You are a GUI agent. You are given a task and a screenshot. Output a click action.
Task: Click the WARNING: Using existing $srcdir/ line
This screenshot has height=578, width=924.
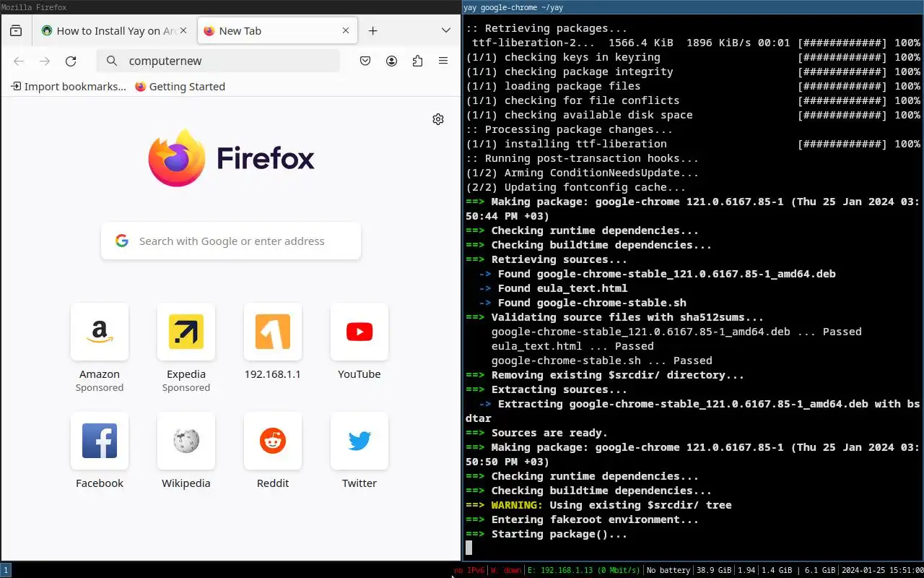tap(598, 505)
